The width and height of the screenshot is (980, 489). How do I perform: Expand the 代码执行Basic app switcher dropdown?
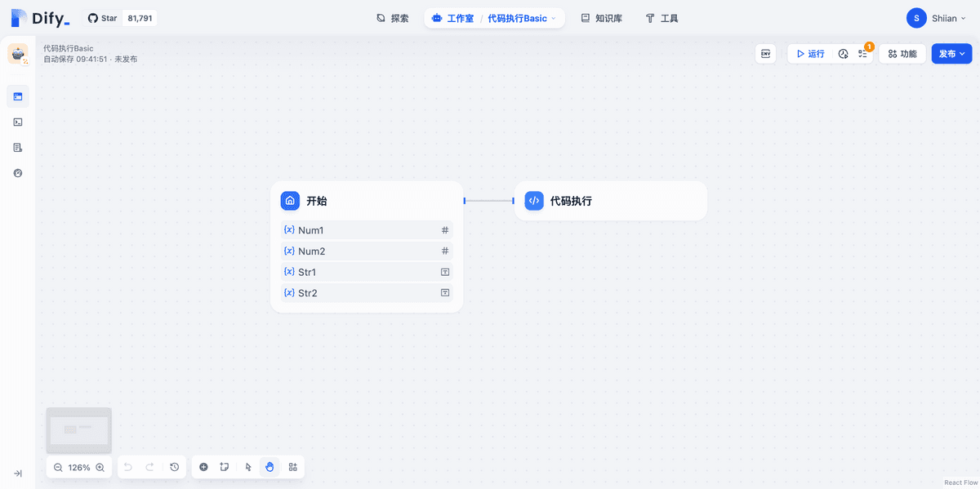pyautogui.click(x=553, y=18)
